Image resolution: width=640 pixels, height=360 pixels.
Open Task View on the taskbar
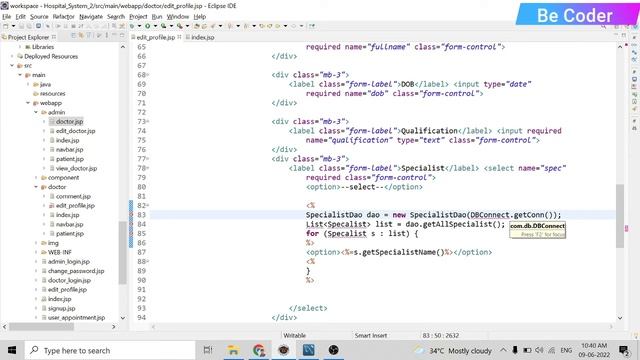tap(208, 350)
